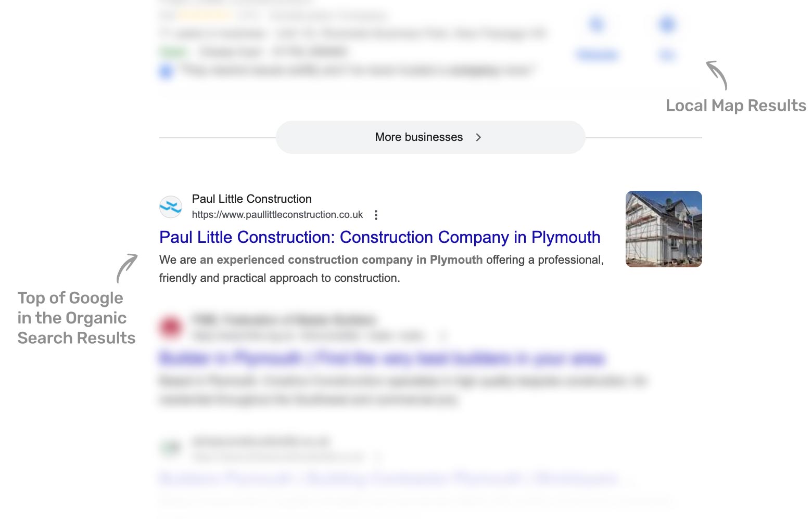Open the blurred third result title link

click(x=388, y=477)
